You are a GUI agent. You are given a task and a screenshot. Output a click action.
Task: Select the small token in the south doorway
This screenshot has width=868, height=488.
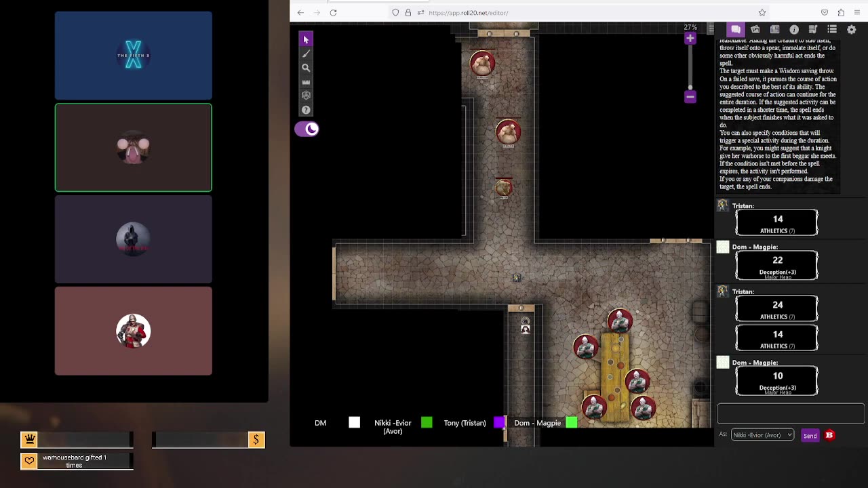pos(525,329)
